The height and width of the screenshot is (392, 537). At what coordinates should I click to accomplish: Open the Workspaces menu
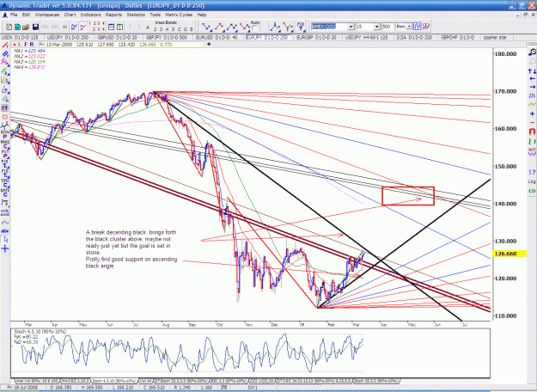pos(47,15)
